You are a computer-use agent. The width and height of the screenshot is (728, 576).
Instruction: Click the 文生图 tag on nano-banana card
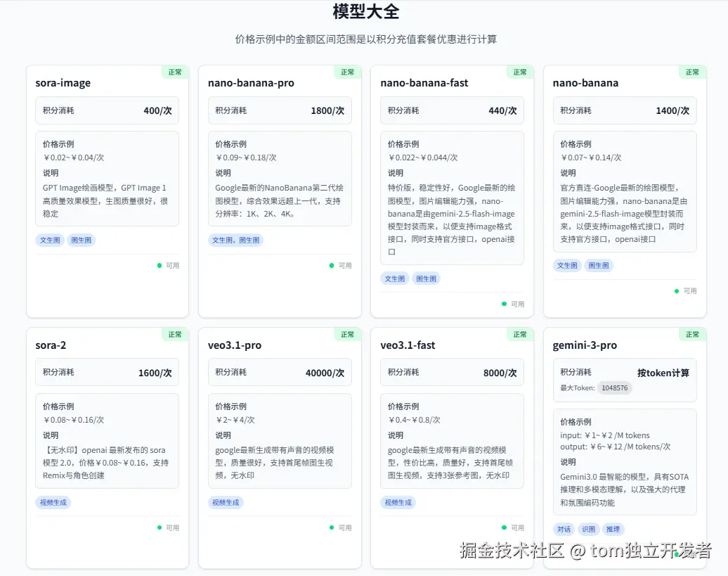tap(567, 266)
